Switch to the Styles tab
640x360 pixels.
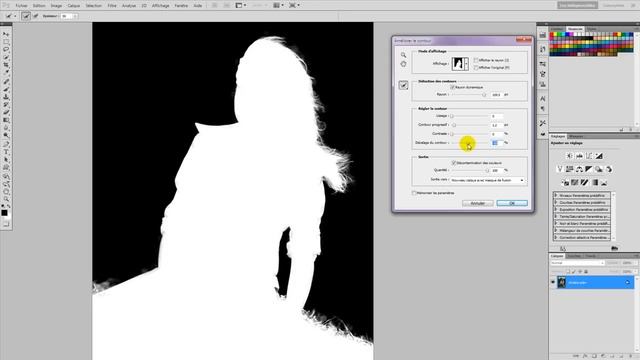pyautogui.click(x=591, y=29)
